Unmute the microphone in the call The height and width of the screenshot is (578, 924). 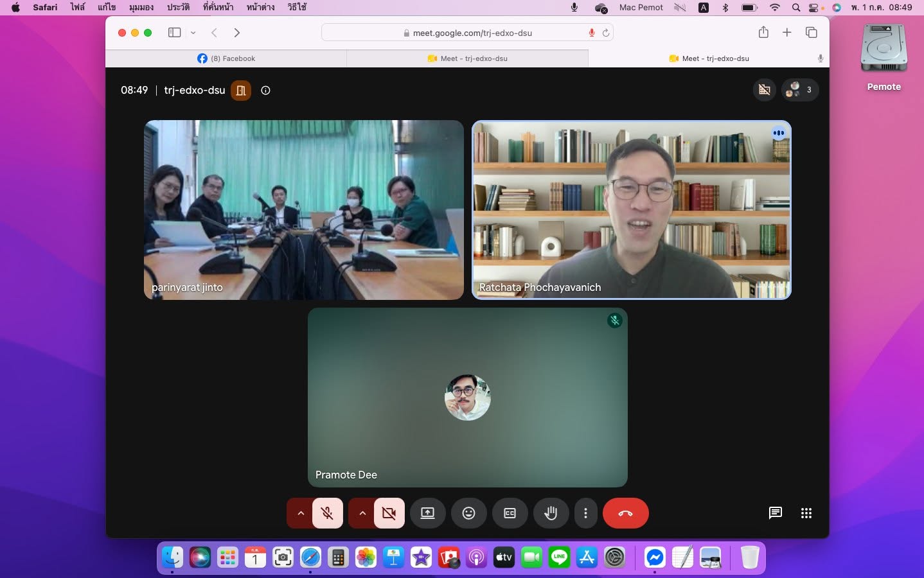click(328, 513)
